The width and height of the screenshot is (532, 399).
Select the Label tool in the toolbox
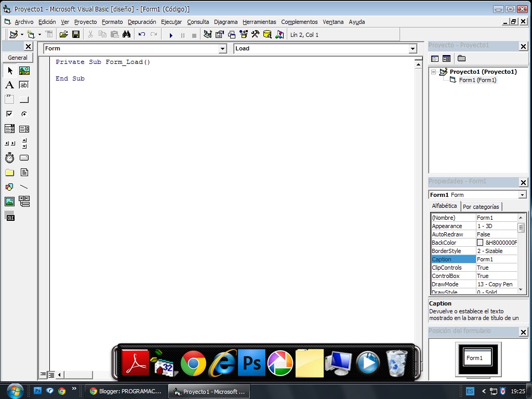9,85
